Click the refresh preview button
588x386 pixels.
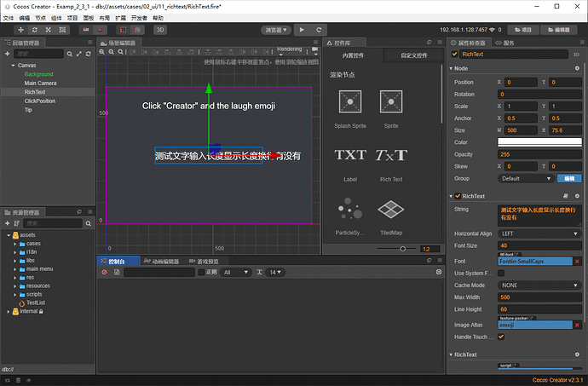pyautogui.click(x=318, y=30)
